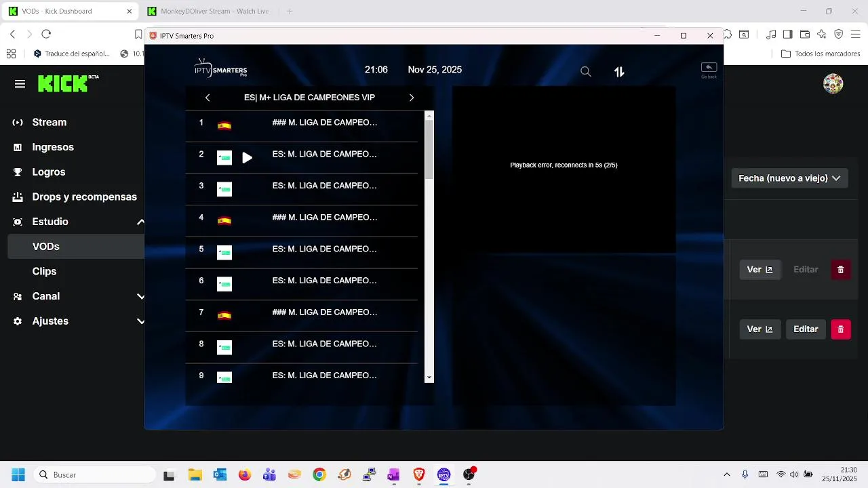Screen dimensions: 868x488
Task: Click the browser back arrow
Action: [12, 34]
